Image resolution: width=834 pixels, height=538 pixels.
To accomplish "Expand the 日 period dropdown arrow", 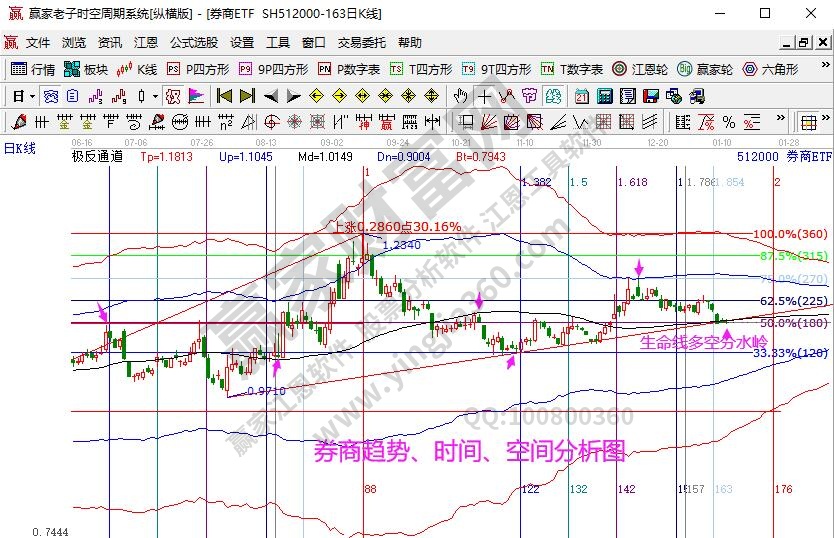I will click(32, 96).
